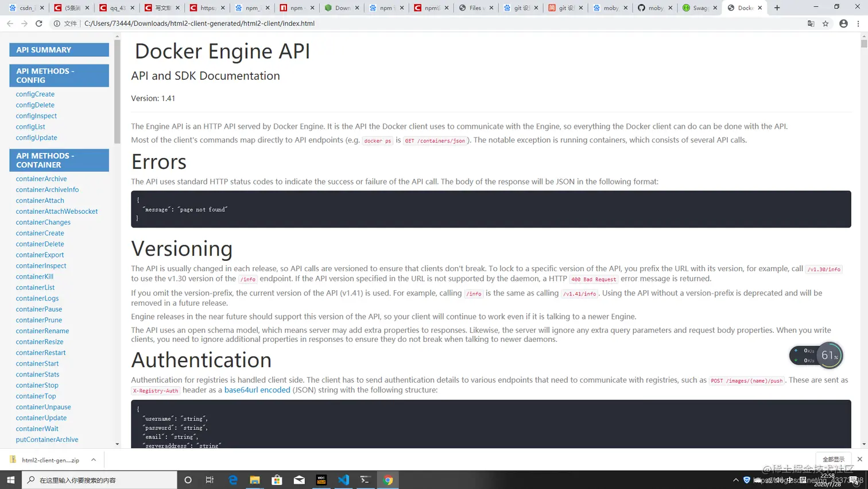The height and width of the screenshot is (489, 868).
Task: Open the containerRename method link
Action: [x=42, y=331]
